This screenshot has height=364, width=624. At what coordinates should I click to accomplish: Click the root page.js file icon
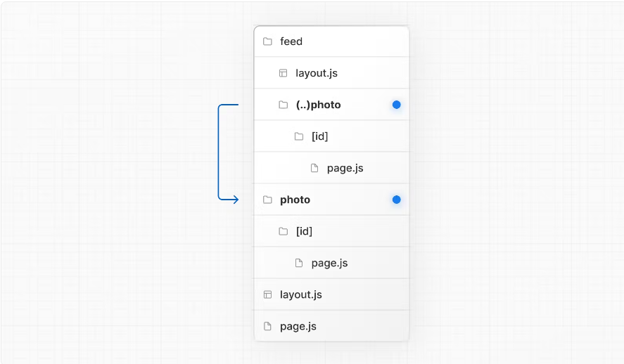point(267,326)
